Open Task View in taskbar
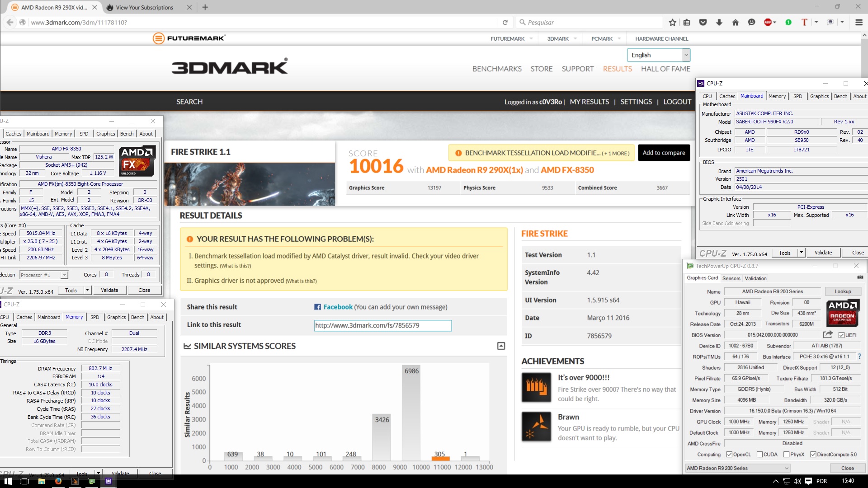This screenshot has width=868, height=488. [x=24, y=481]
